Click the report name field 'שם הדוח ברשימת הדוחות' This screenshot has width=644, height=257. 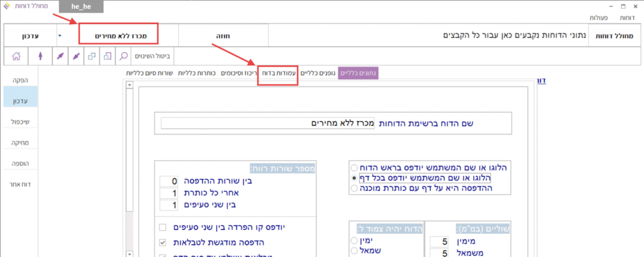[267, 123]
